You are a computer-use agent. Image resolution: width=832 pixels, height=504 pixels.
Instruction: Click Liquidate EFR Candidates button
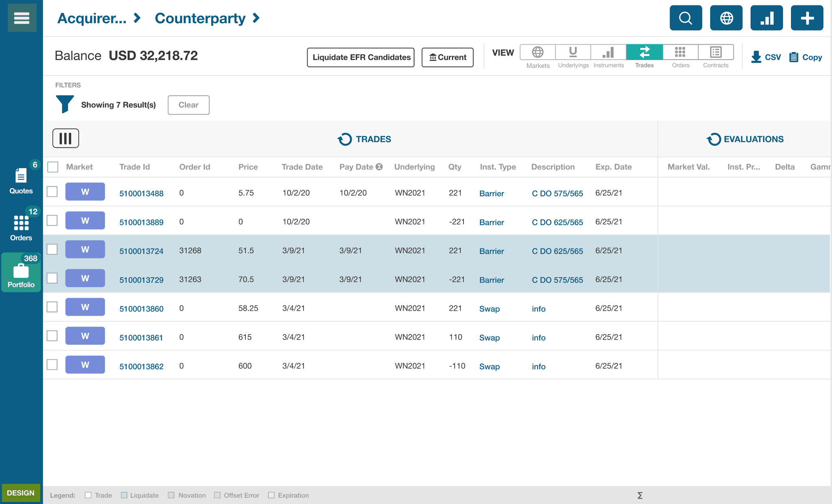click(361, 57)
